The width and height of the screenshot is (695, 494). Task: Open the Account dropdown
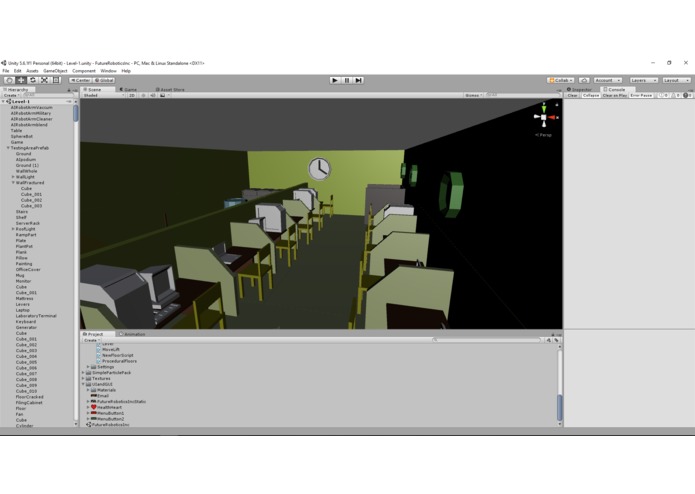click(607, 80)
